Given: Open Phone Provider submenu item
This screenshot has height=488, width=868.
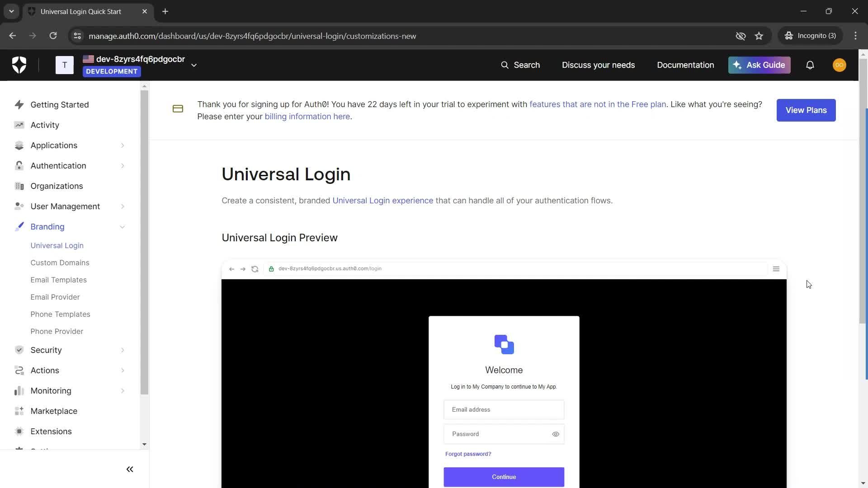Looking at the screenshot, I should pyautogui.click(x=57, y=332).
